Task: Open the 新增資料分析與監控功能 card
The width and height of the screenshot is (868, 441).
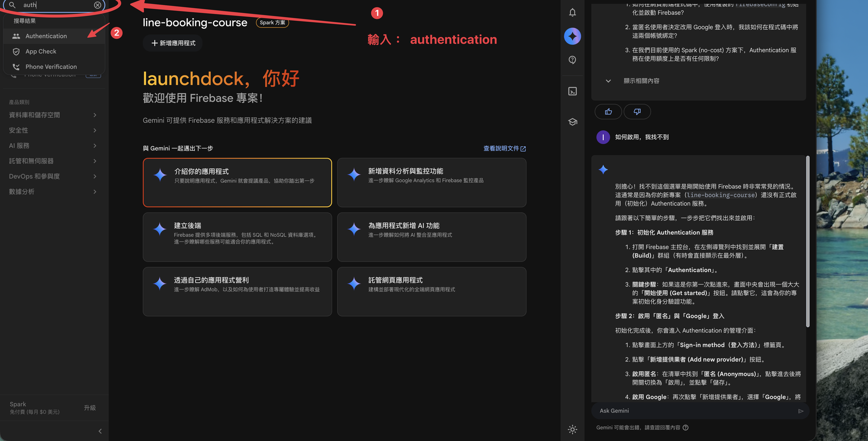Action: [432, 183]
